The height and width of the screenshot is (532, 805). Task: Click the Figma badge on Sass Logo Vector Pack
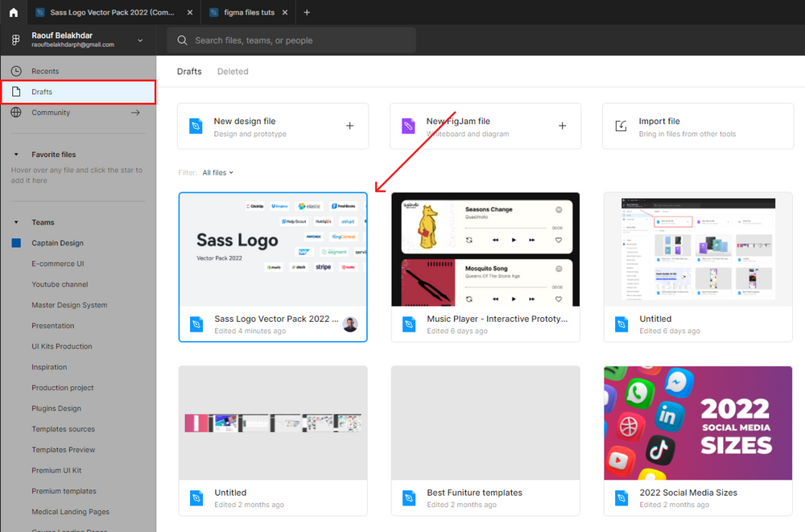[x=196, y=324]
